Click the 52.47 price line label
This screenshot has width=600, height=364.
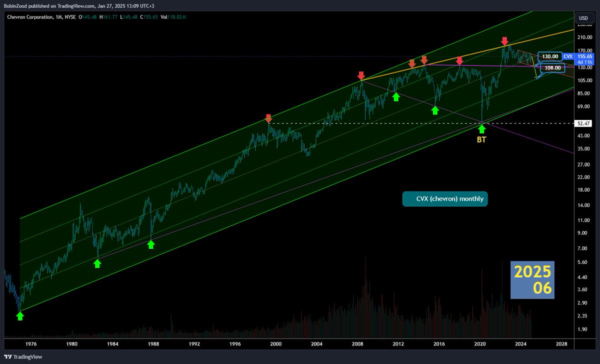pyautogui.click(x=583, y=123)
